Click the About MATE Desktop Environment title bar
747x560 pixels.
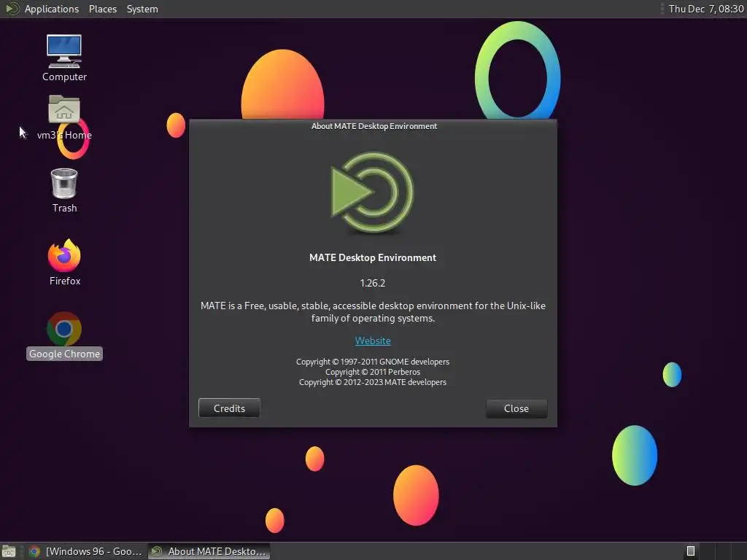point(373,126)
